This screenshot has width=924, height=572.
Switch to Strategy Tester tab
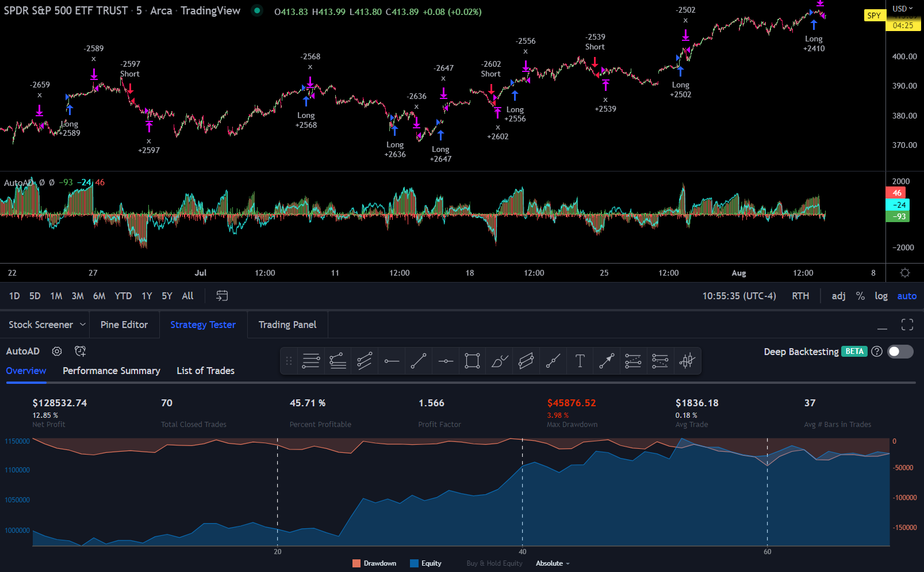tap(203, 325)
